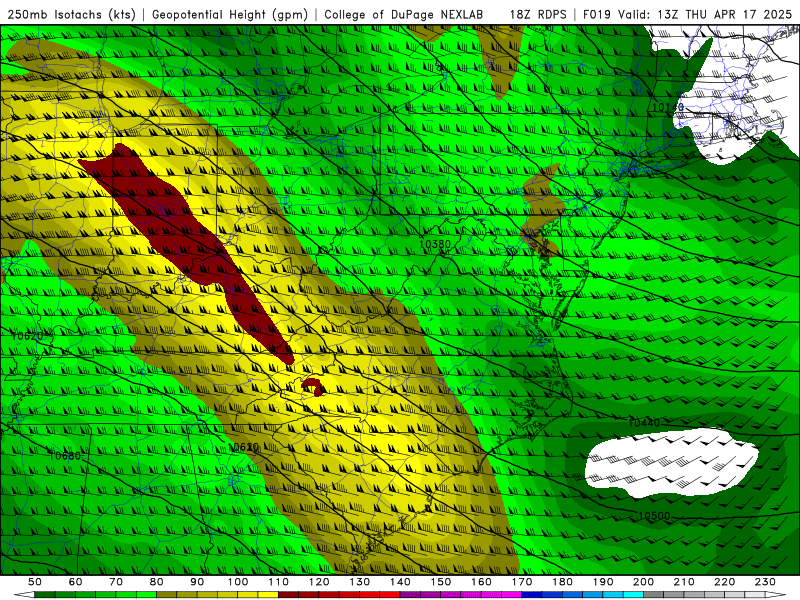The width and height of the screenshot is (800, 600).
Task: Click the 10500 height contour label
Action: tap(654, 516)
